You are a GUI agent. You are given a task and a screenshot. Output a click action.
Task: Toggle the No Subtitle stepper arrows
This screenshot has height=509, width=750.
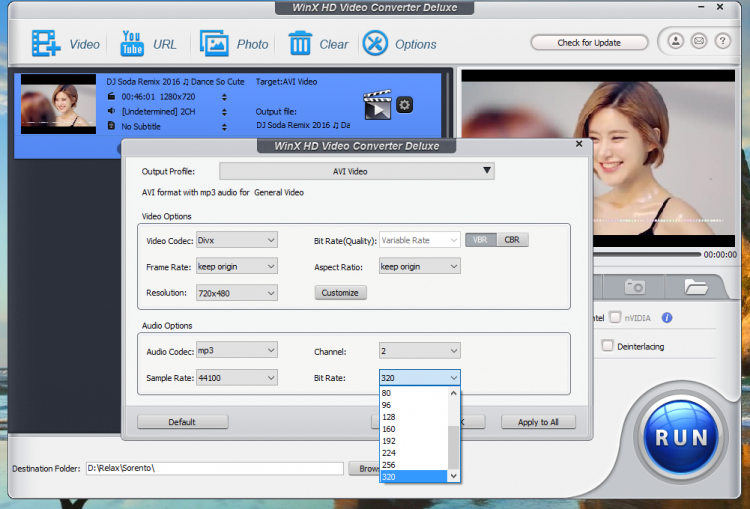click(224, 127)
